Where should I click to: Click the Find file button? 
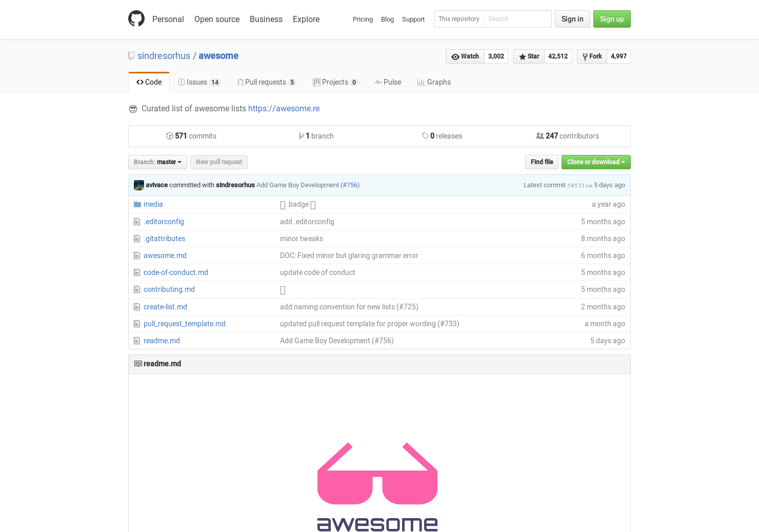coord(542,162)
